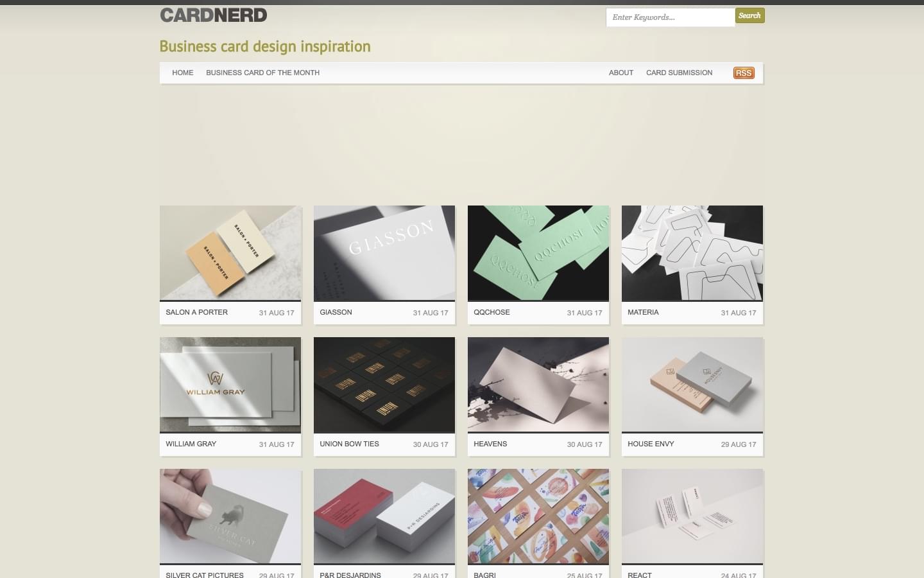This screenshot has width=924, height=578.
Task: Open the HOME menu item
Action: coord(183,73)
